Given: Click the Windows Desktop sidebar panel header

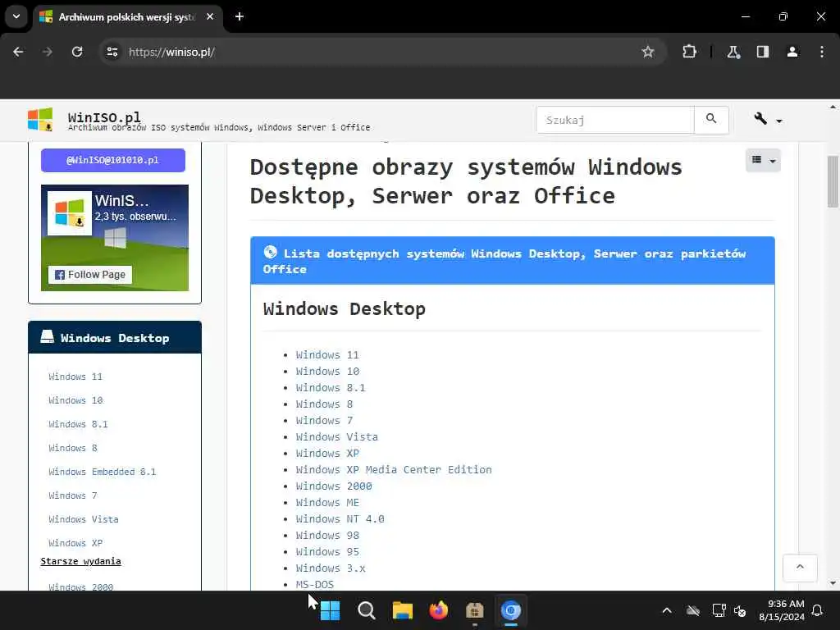Looking at the screenshot, I should (x=115, y=337).
